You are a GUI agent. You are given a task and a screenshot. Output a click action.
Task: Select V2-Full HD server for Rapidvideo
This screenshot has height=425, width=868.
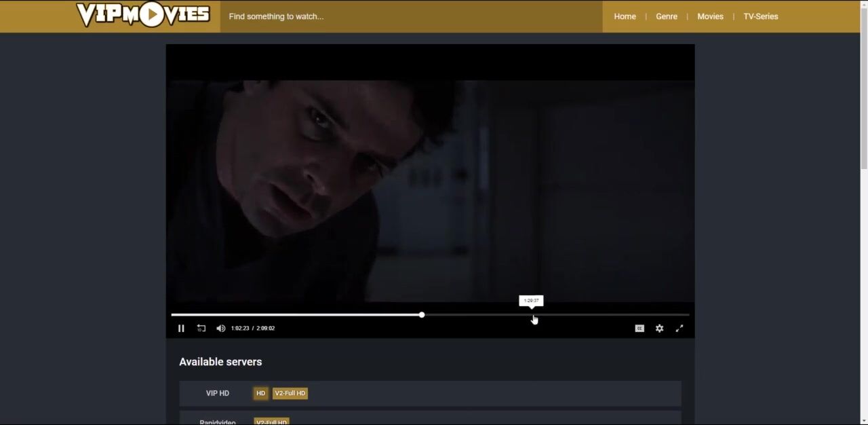click(x=271, y=422)
